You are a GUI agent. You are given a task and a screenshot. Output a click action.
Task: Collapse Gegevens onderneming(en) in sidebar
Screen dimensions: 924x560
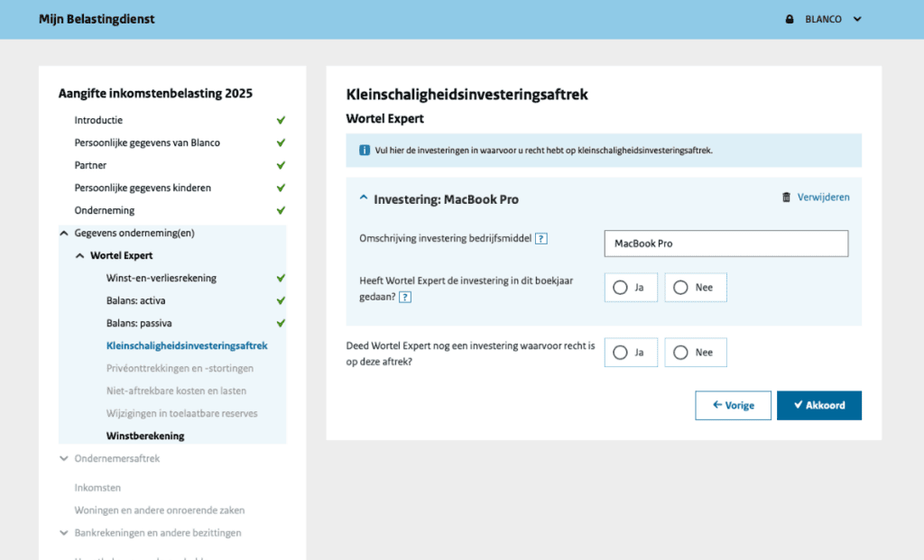pyautogui.click(x=64, y=233)
